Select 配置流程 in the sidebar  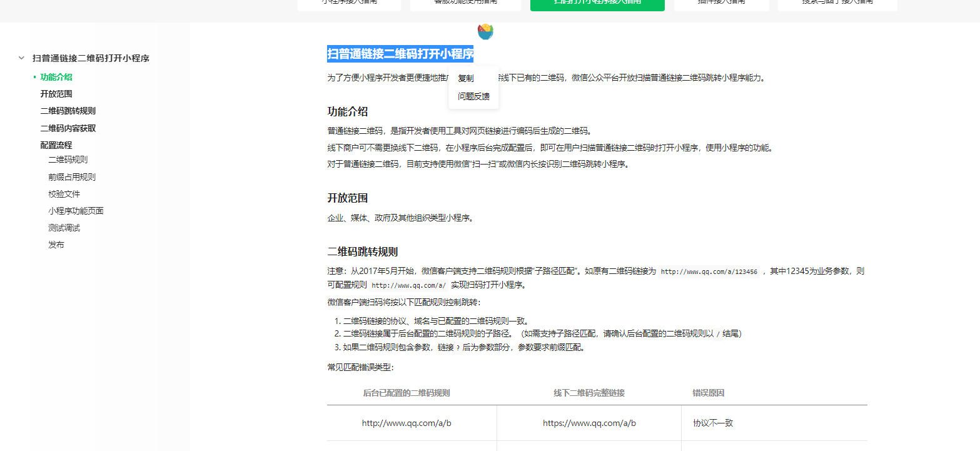click(56, 145)
